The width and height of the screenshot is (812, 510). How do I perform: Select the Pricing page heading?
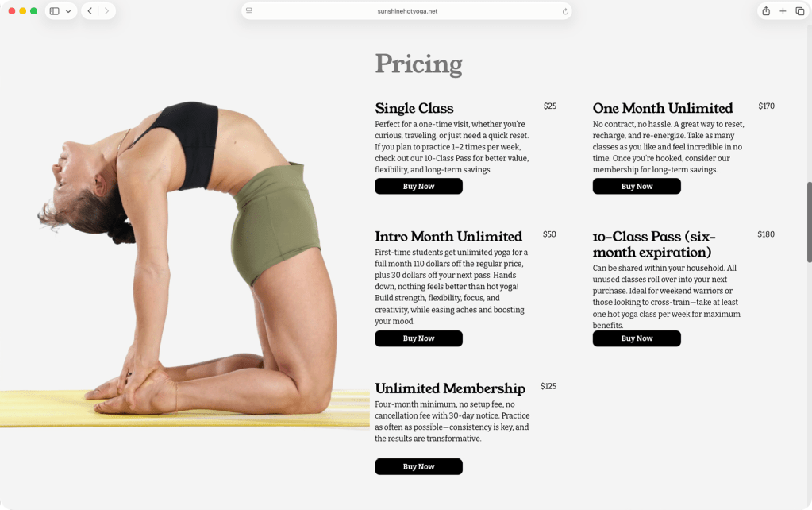418,64
